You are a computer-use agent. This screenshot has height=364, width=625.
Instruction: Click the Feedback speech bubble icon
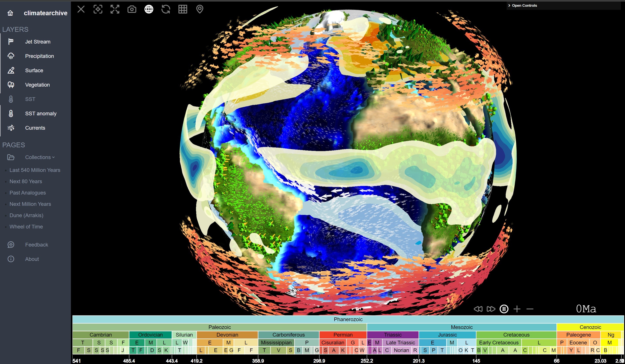tap(11, 245)
